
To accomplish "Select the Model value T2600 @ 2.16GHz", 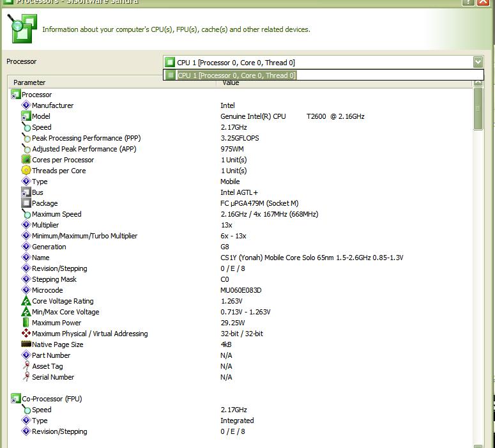I will click(293, 116).
